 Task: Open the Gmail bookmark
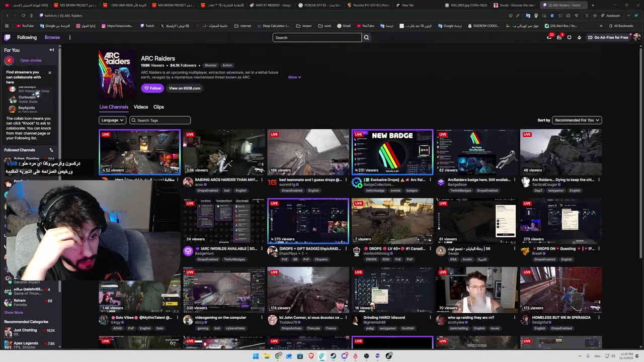(x=344, y=26)
